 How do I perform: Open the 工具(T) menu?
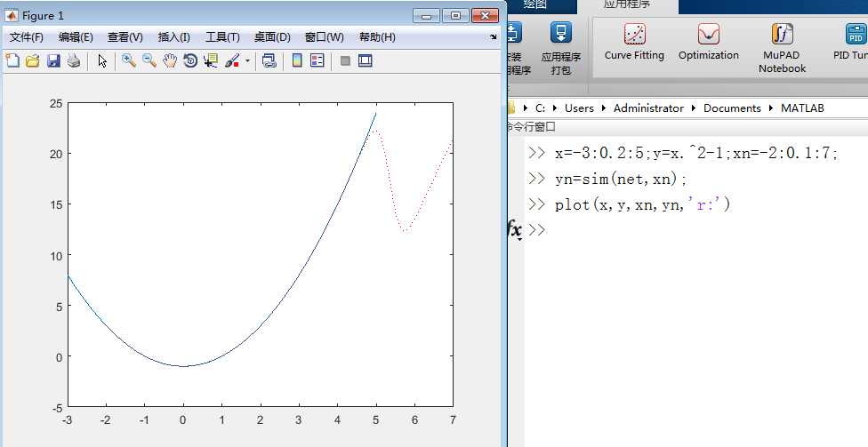point(222,37)
